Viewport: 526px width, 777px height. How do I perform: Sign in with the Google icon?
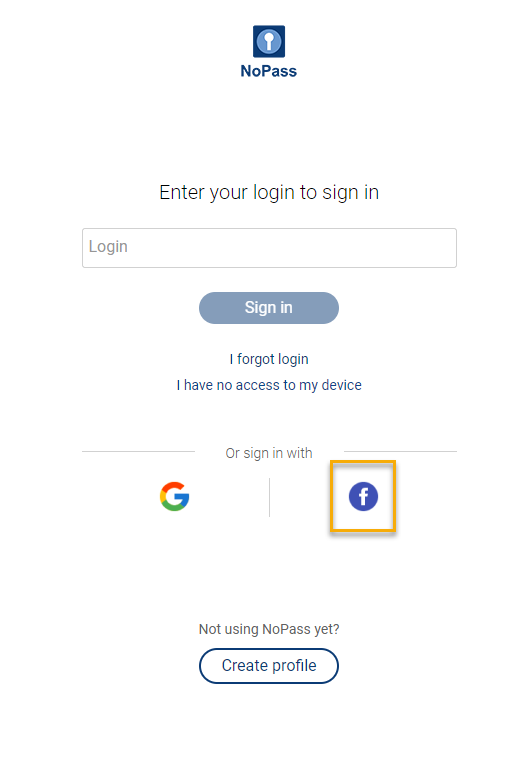point(175,496)
